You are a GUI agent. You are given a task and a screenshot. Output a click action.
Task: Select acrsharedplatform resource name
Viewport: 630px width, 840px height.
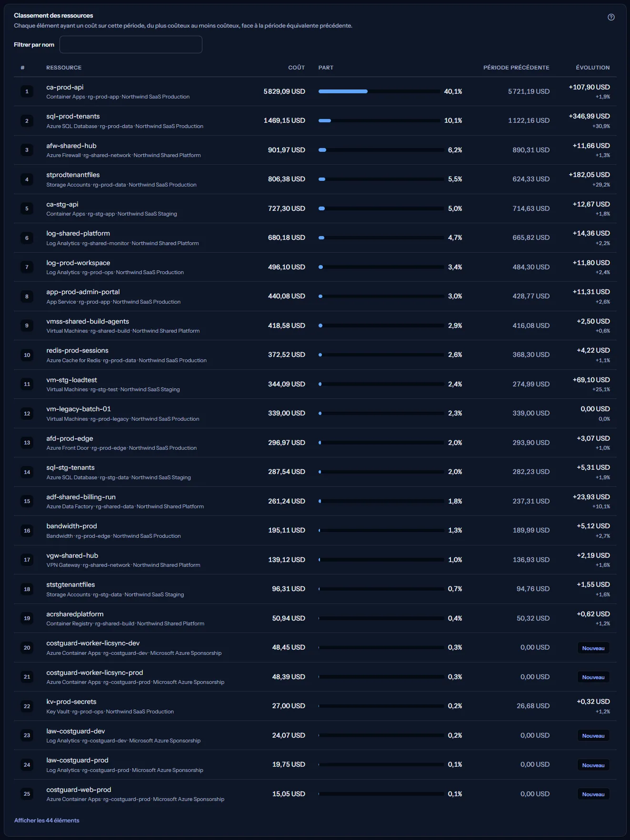tap(75, 614)
